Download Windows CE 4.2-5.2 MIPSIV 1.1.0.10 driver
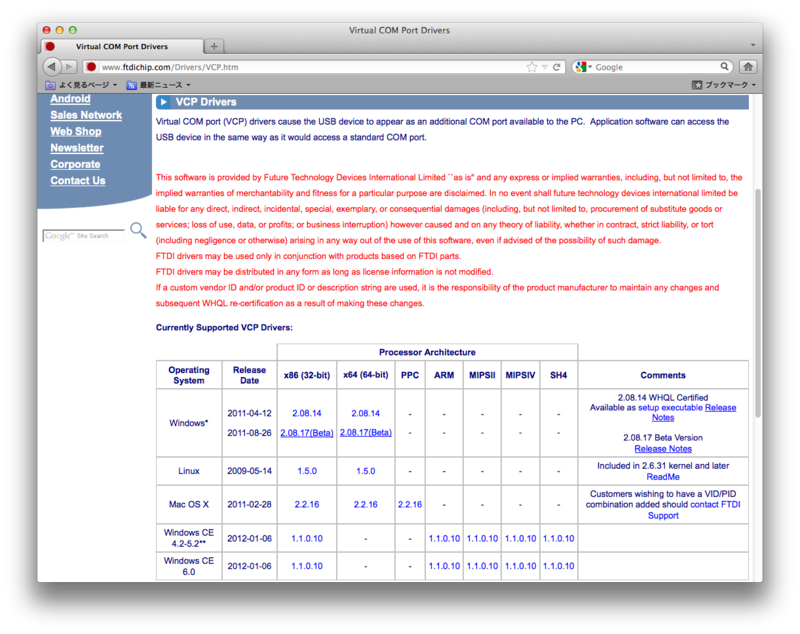Image resolution: width=800 pixels, height=634 pixels. click(520, 539)
